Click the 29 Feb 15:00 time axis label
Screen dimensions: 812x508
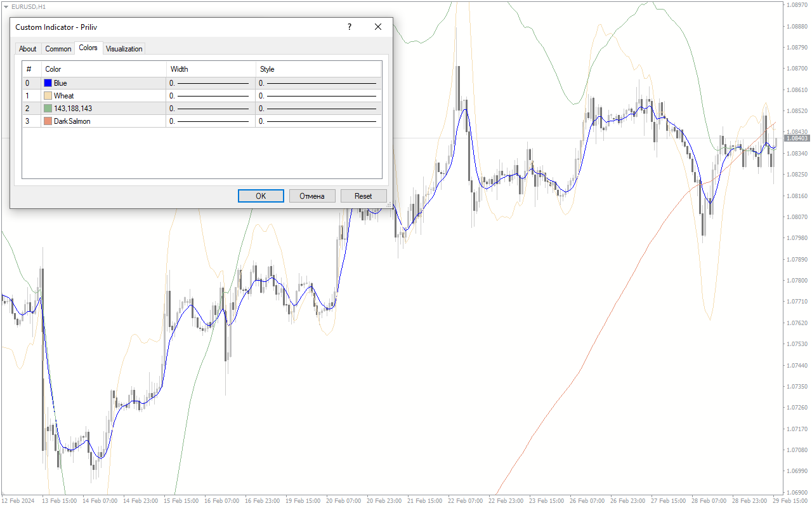click(x=790, y=501)
